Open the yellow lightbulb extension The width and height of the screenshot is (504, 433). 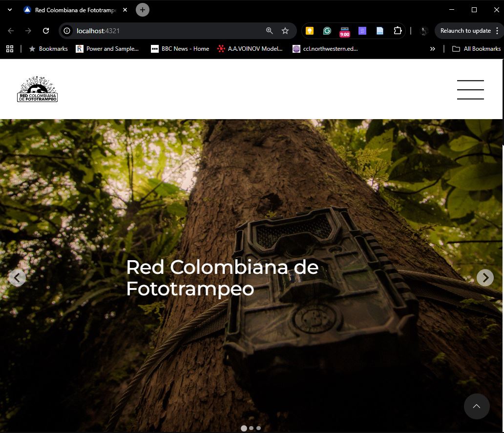click(x=310, y=31)
